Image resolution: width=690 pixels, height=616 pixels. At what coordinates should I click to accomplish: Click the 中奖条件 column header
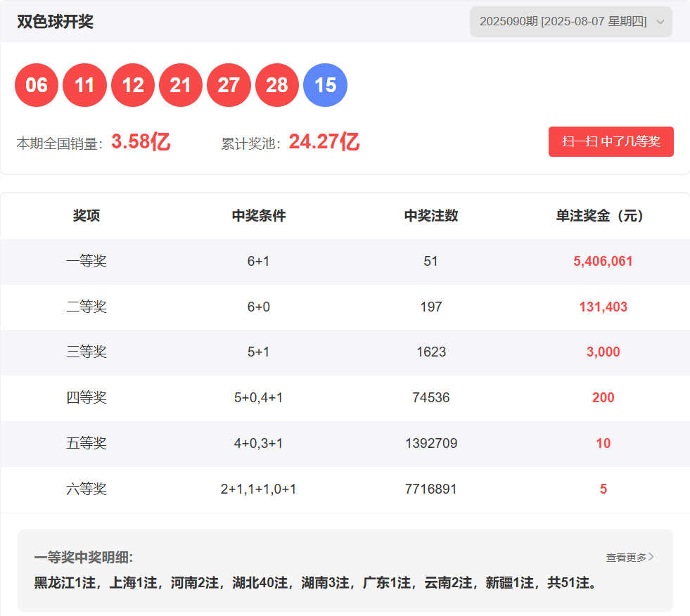259,216
